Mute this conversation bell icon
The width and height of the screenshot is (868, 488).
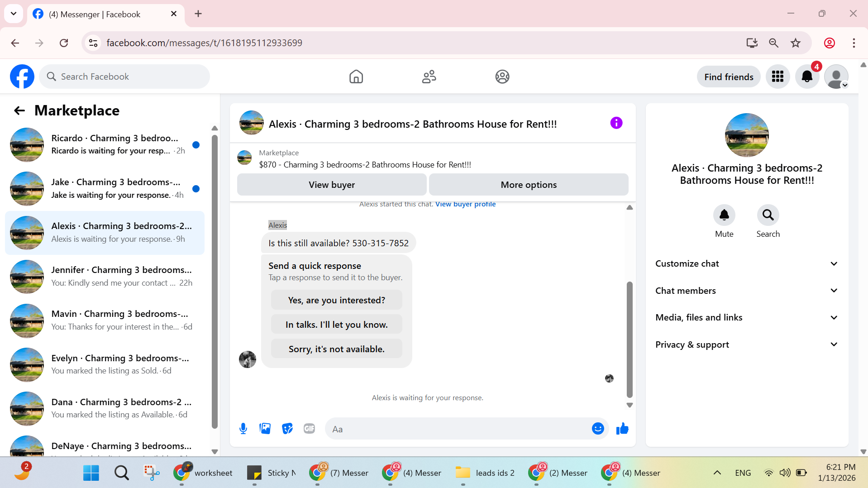pyautogui.click(x=724, y=215)
